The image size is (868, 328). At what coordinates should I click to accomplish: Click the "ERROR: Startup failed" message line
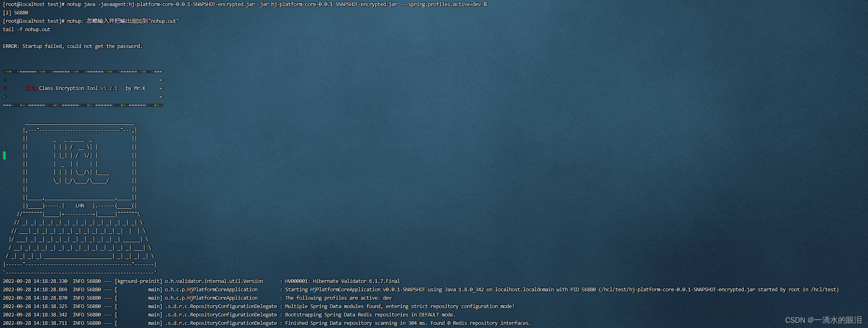coord(73,46)
